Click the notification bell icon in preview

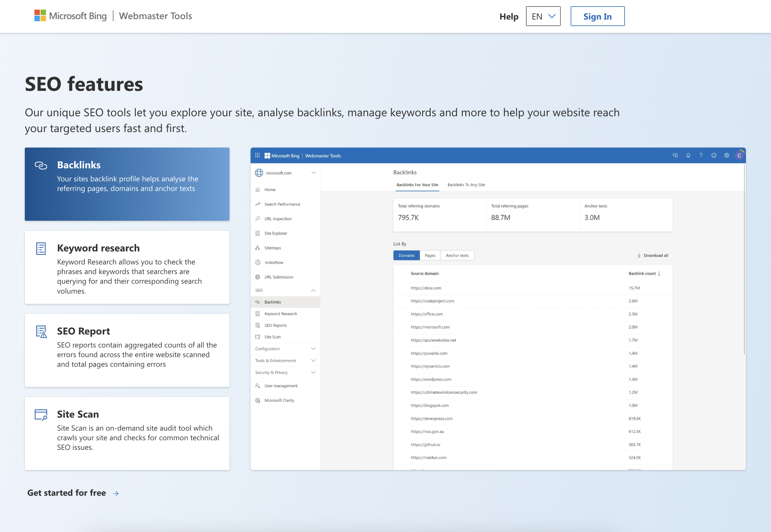click(688, 155)
